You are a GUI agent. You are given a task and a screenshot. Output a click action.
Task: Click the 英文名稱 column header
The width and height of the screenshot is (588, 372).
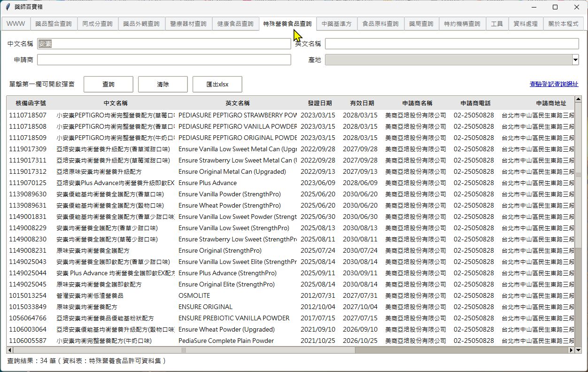click(x=238, y=103)
